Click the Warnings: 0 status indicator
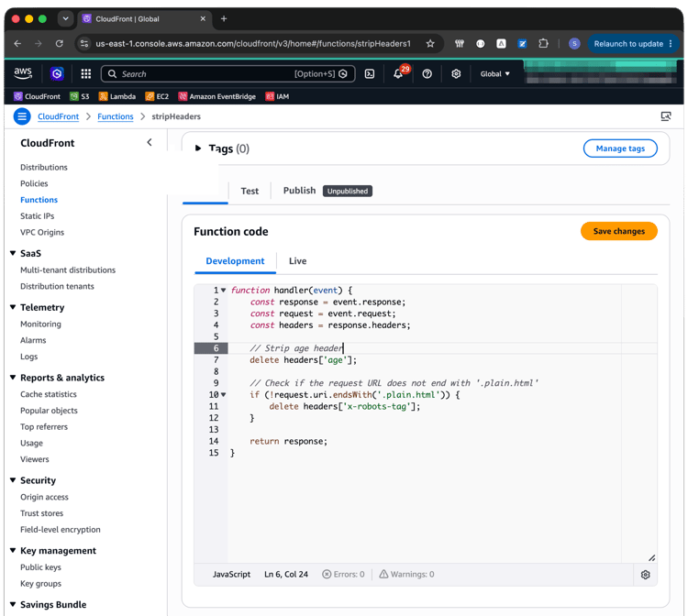The height and width of the screenshot is (616, 688). pyautogui.click(x=406, y=574)
